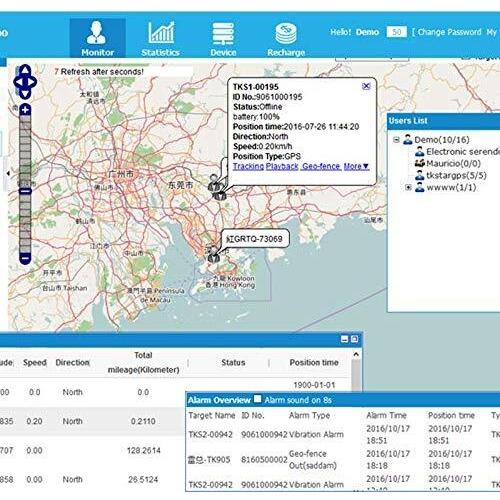Open the More dropdown in popup
The height and width of the screenshot is (500, 500).
(356, 166)
